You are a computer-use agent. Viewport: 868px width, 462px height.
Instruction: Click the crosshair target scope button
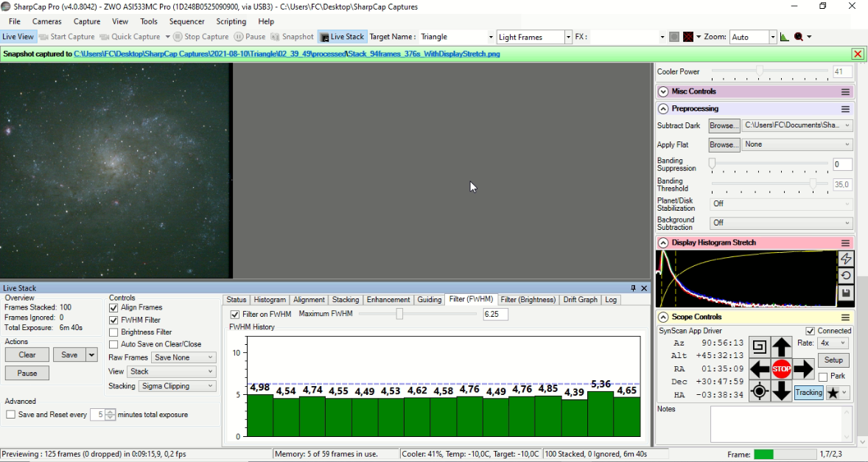(x=760, y=391)
